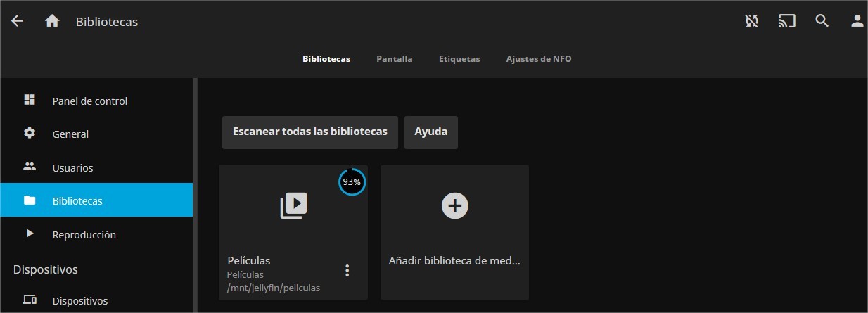Click the Bibliotecas folder icon
The image size is (868, 313).
coord(30,200)
